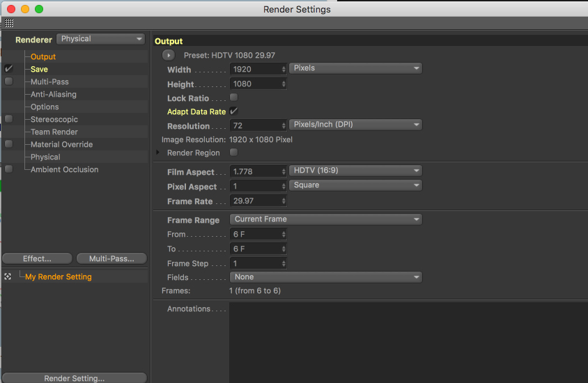Click the Frame Step stepper arrows
The image size is (588, 383).
coord(284,263)
